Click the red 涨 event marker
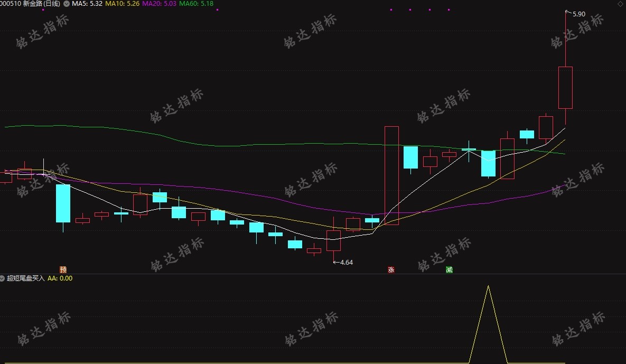Viewport: 626px width, 364px height. tap(391, 270)
